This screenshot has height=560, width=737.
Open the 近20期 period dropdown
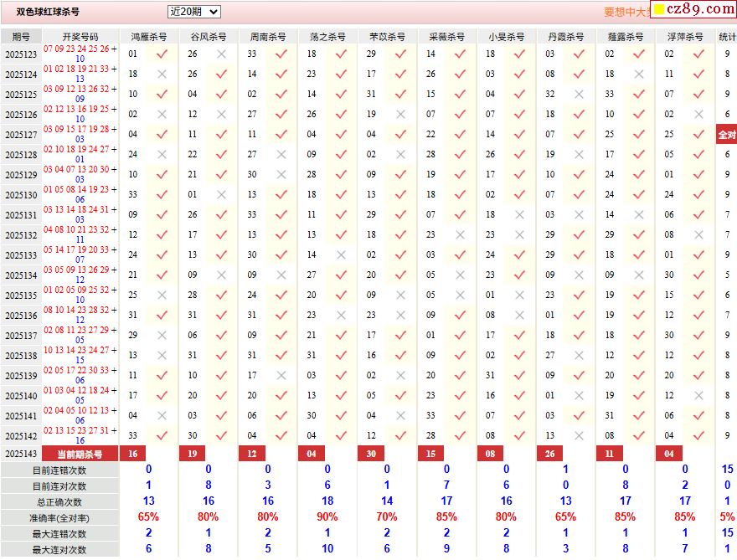(193, 12)
